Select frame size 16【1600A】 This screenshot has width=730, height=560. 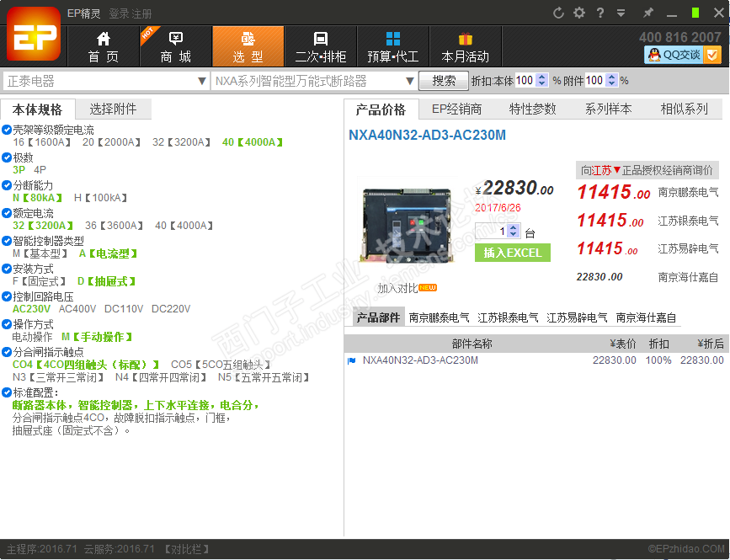42,142
